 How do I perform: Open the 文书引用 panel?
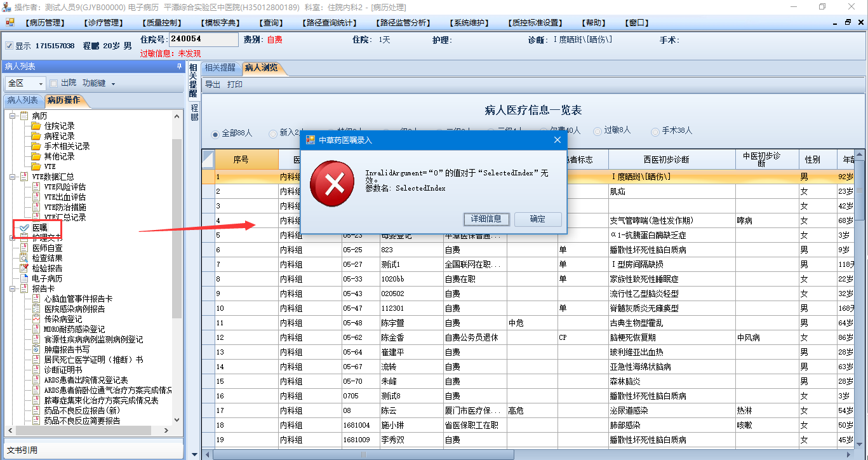click(93, 450)
